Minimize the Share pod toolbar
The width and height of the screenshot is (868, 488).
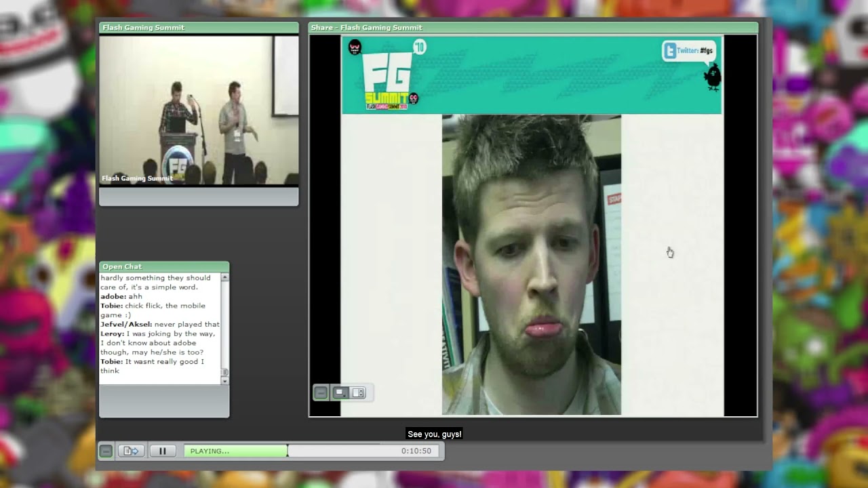[321, 392]
